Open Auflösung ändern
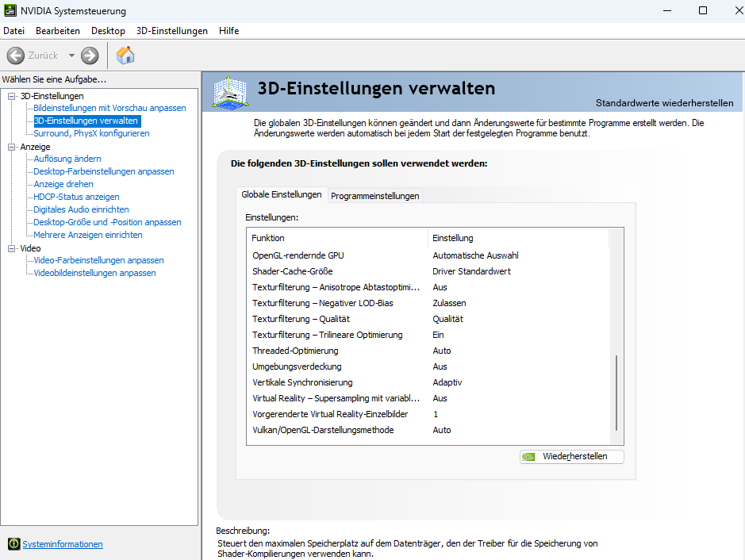Image resolution: width=745 pixels, height=560 pixels. coord(67,159)
